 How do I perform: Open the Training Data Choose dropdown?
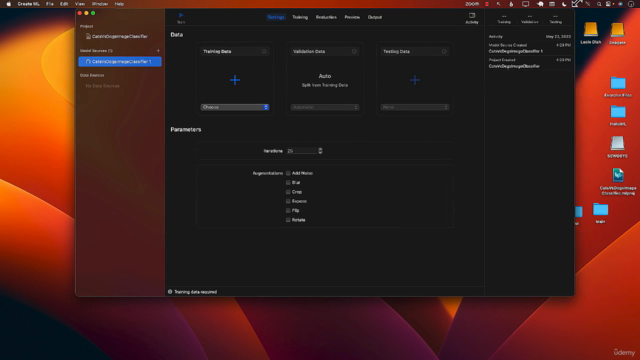pos(235,107)
